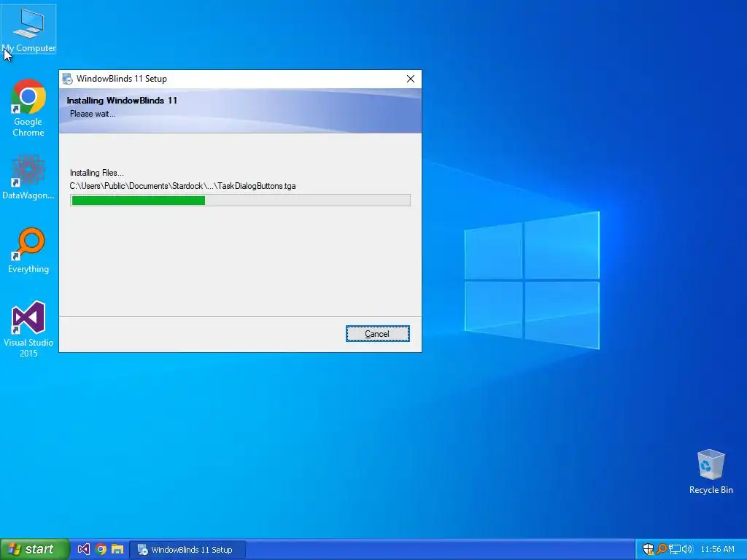Launch Chrome from the quick launch bar
Viewport: 747px width, 560px height.
[101, 550]
